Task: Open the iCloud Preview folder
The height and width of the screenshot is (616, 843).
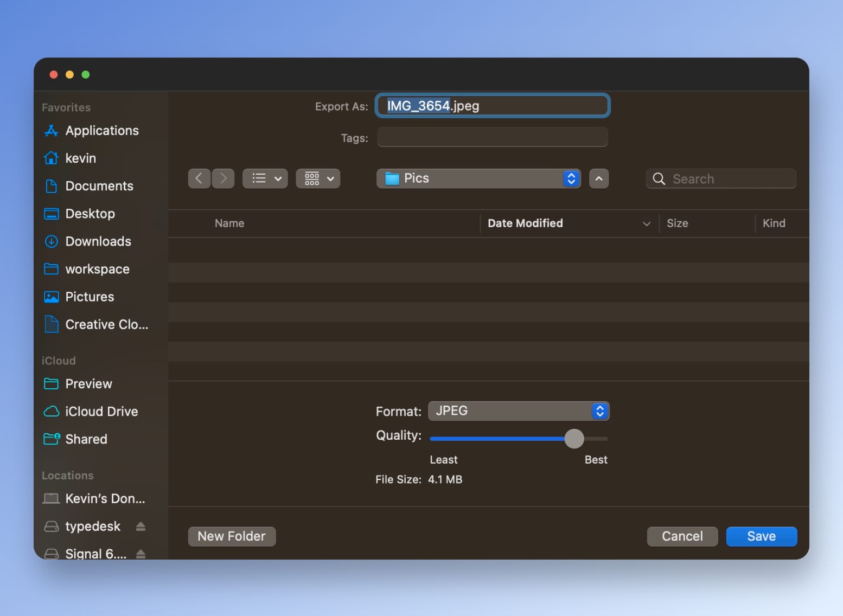Action: pyautogui.click(x=78, y=384)
